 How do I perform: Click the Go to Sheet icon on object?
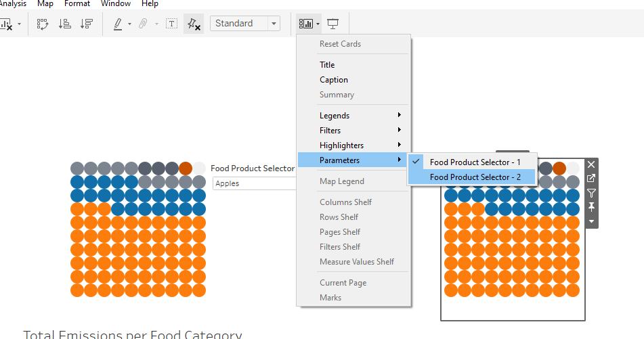591,179
